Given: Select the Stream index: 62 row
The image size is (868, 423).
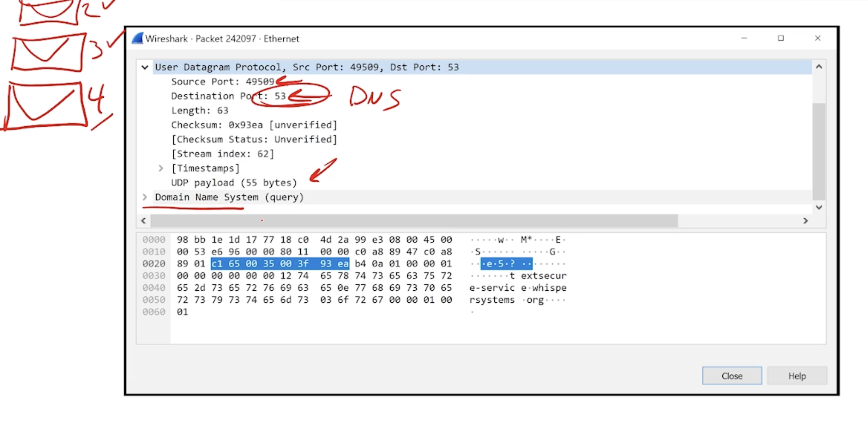Looking at the screenshot, I should tap(222, 154).
